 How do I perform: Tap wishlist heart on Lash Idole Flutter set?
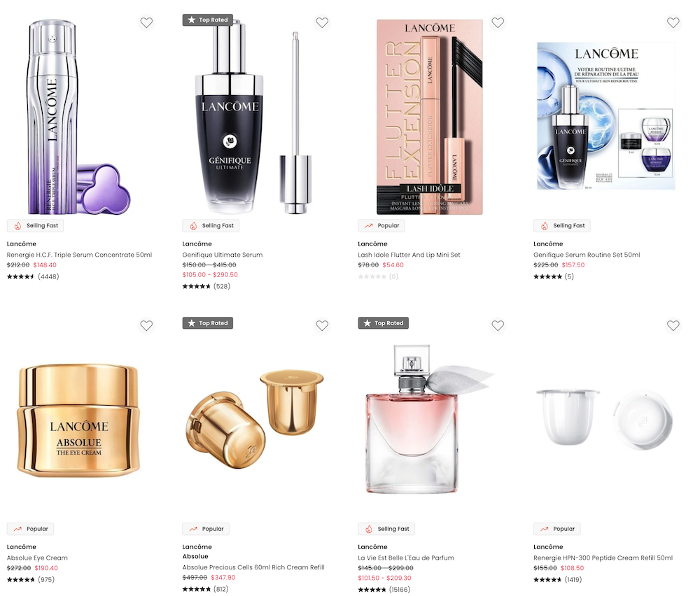click(498, 22)
